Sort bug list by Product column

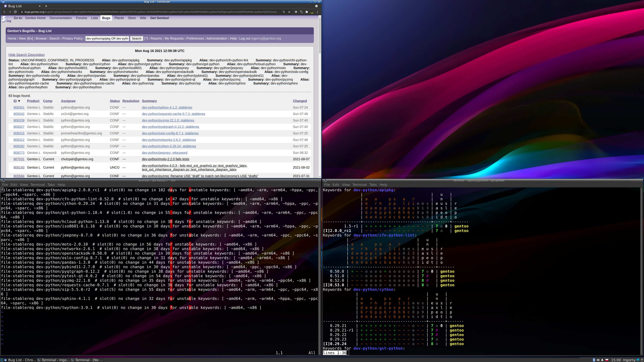[33, 101]
